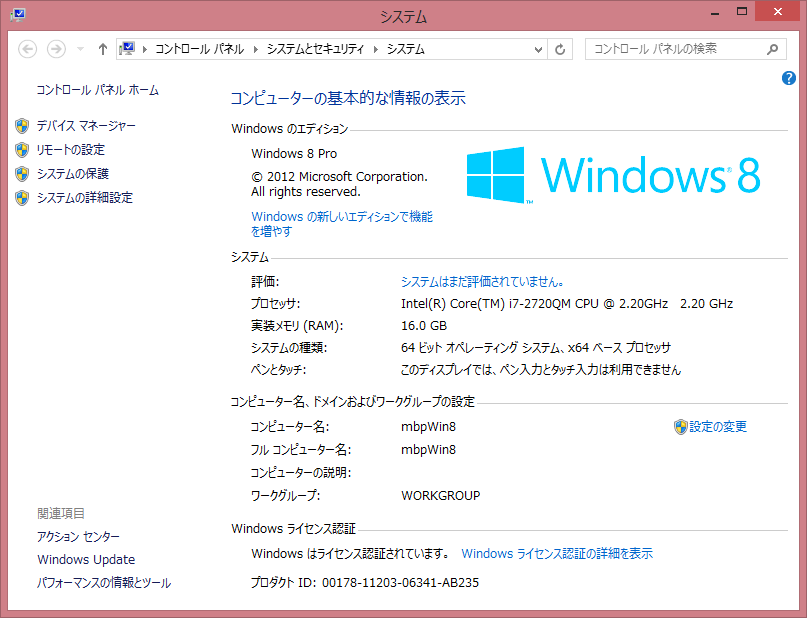Click the mbpWin8 value beside フル コンピューター名
Screen dimensions: 807x618
(x=428, y=450)
